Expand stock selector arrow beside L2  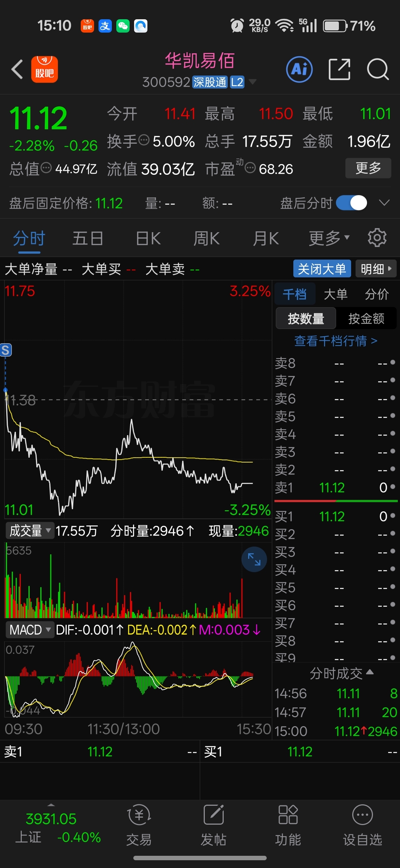pyautogui.click(x=253, y=82)
